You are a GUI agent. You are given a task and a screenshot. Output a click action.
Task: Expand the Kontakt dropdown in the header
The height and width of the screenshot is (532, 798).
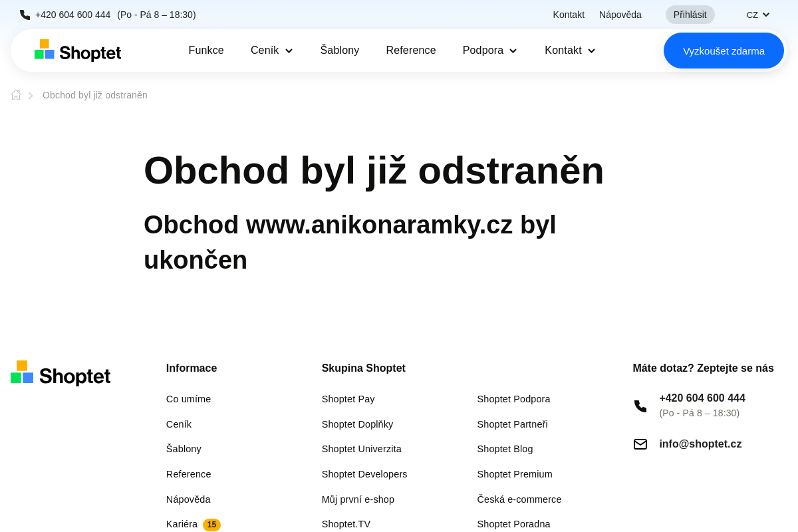tap(569, 50)
